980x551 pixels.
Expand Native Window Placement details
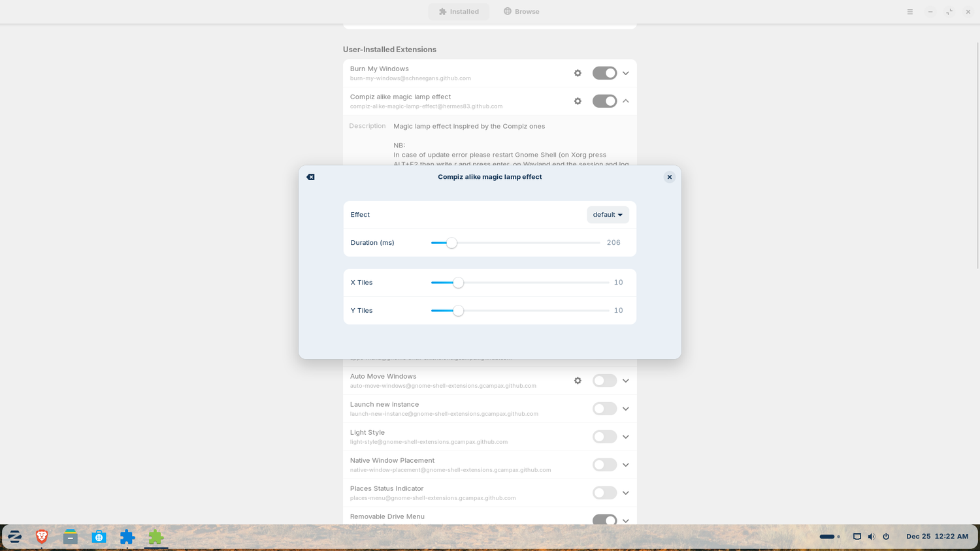pyautogui.click(x=626, y=465)
